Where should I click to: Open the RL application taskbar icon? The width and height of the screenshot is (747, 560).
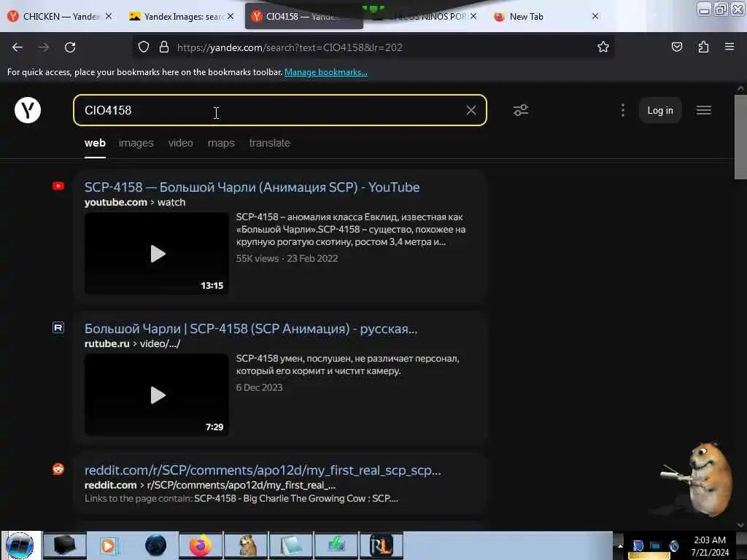[381, 545]
